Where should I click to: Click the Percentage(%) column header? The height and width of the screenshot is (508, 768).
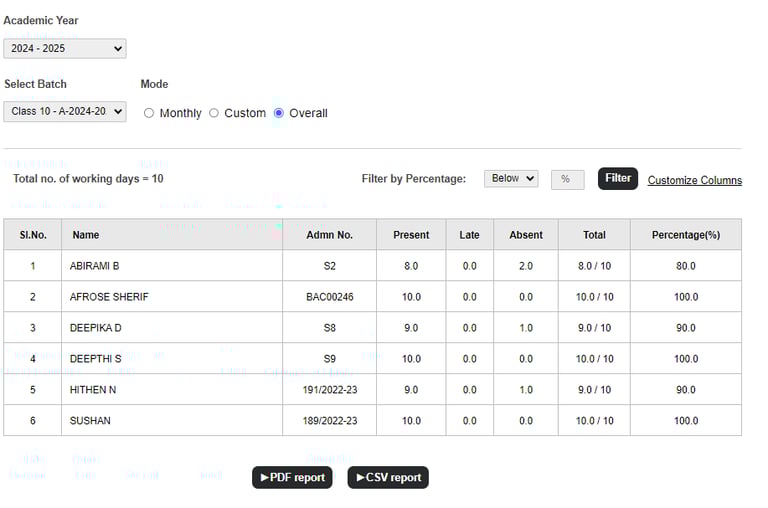(x=685, y=235)
